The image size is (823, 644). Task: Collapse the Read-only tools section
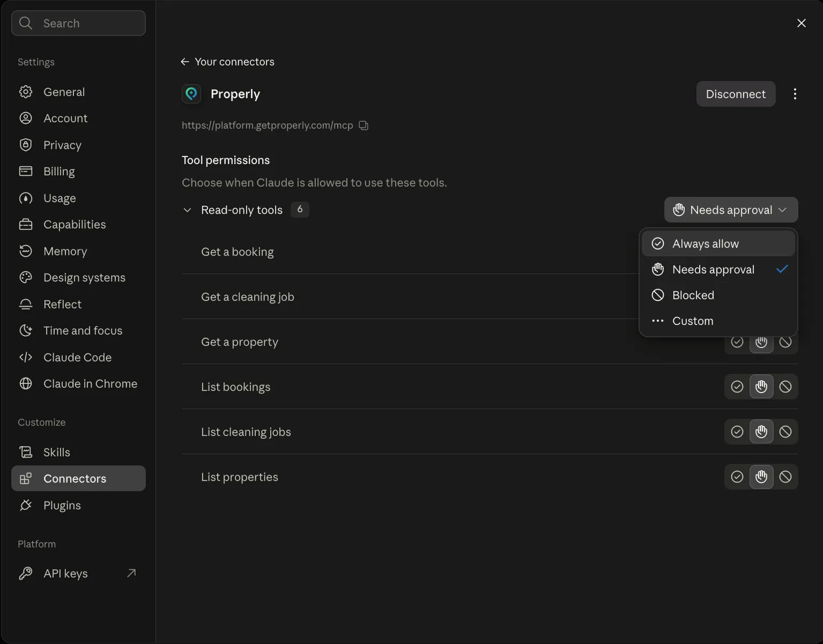[187, 210]
